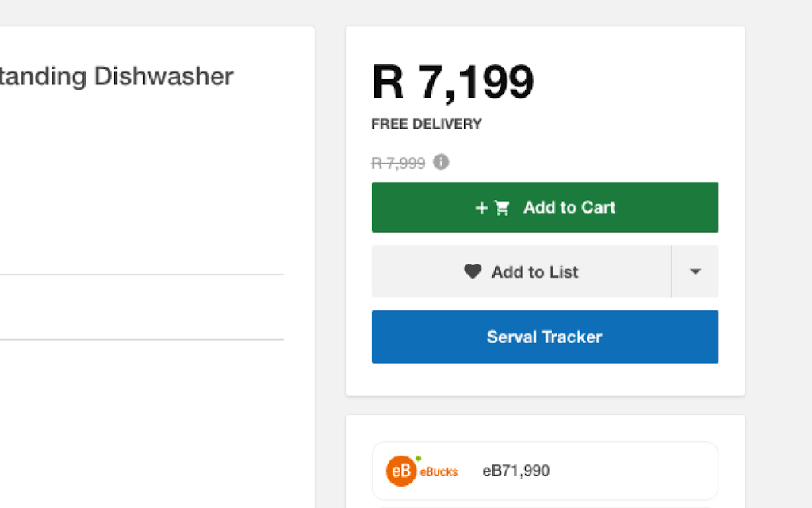Click the info icon beside the old price
This screenshot has width=812, height=508.
tap(441, 162)
